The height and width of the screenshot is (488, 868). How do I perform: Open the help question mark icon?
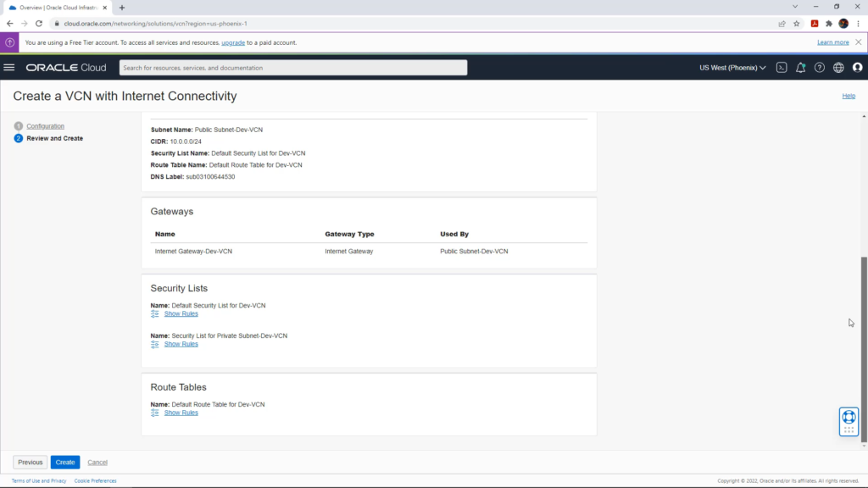[820, 68]
